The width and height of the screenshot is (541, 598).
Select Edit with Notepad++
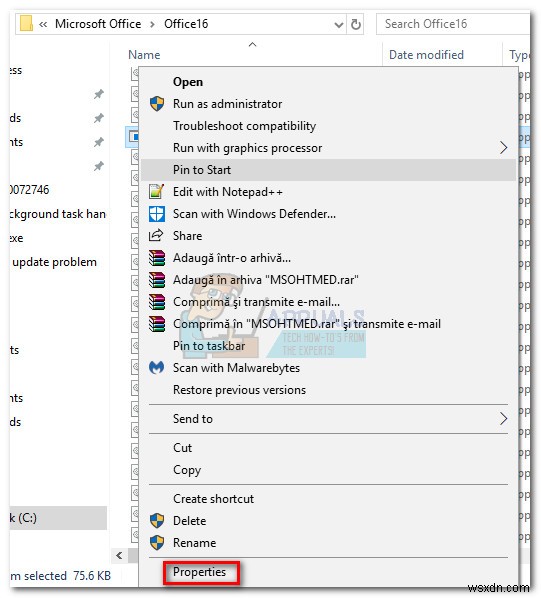click(328, 191)
